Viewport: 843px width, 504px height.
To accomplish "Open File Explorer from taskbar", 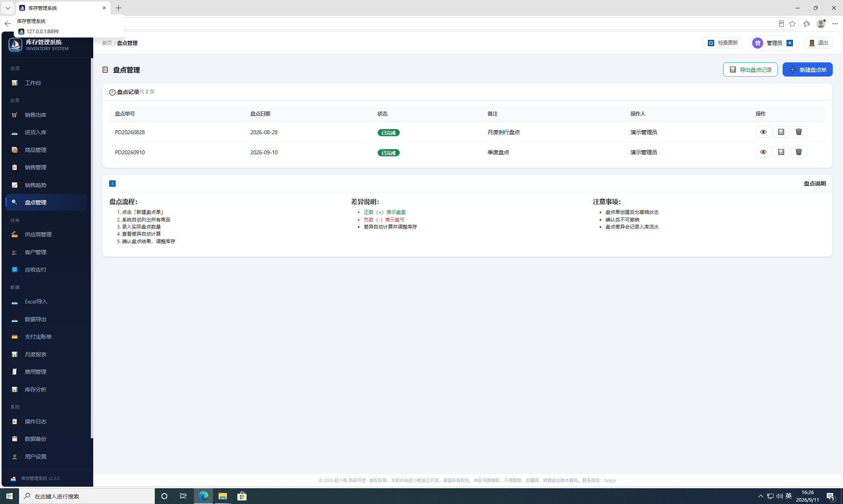I will [222, 496].
